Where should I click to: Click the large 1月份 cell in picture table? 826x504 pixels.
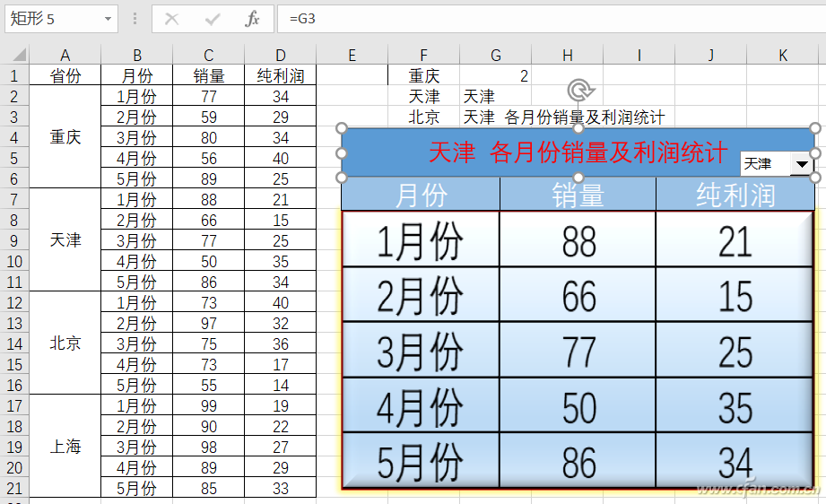[421, 239]
